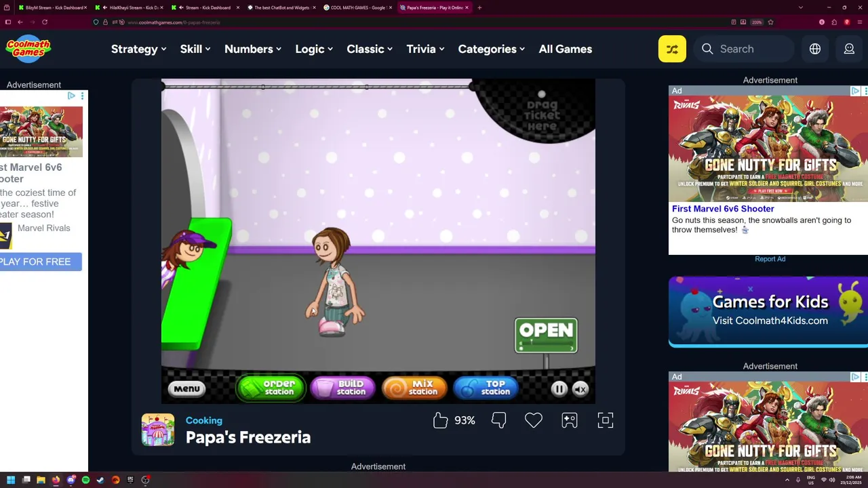This screenshot has width=868, height=488.
Task: Click the customer standing in the lobby
Action: (x=334, y=282)
